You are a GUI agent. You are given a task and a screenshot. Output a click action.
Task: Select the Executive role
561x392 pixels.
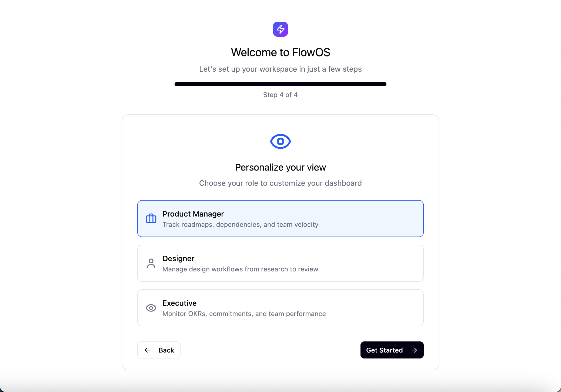pos(280,308)
